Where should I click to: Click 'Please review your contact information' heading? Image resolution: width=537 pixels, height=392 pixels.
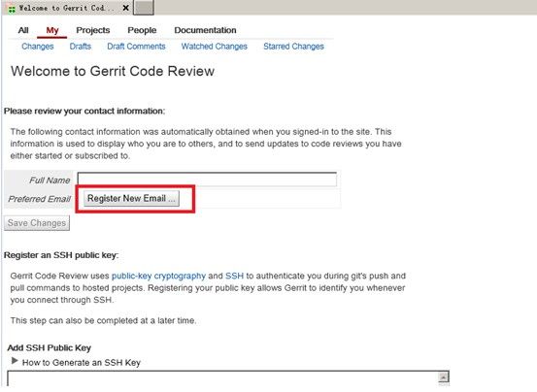coord(84,112)
